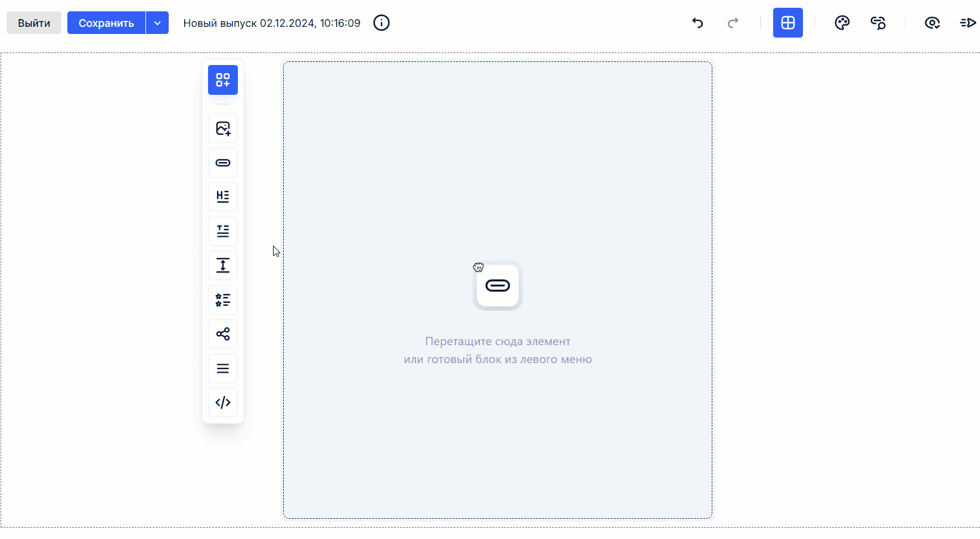Redo the last undone action
Image resolution: width=980 pixels, height=539 pixels.
733,23
